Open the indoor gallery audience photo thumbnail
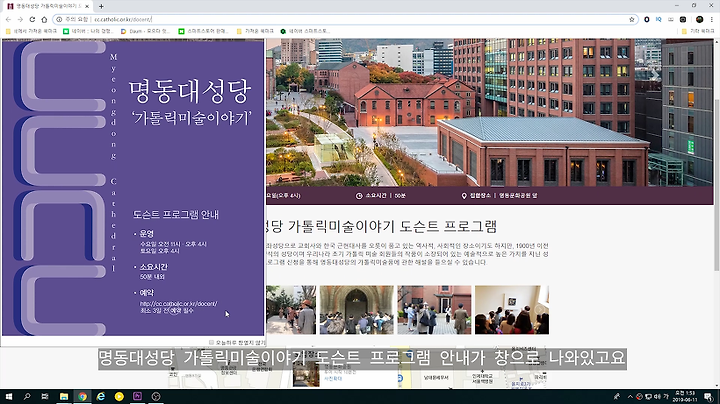The image size is (720, 404). (512, 310)
